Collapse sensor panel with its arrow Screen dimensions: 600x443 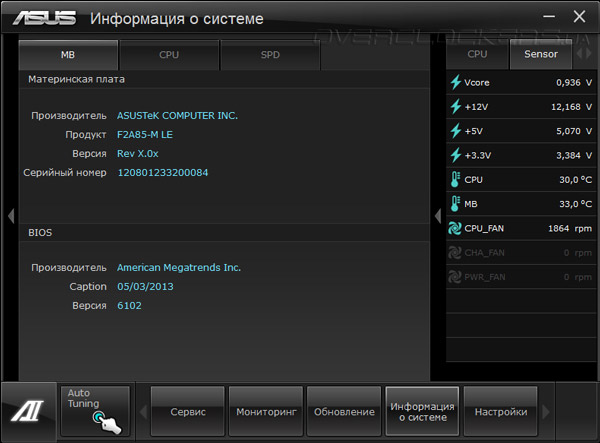[x=438, y=216]
